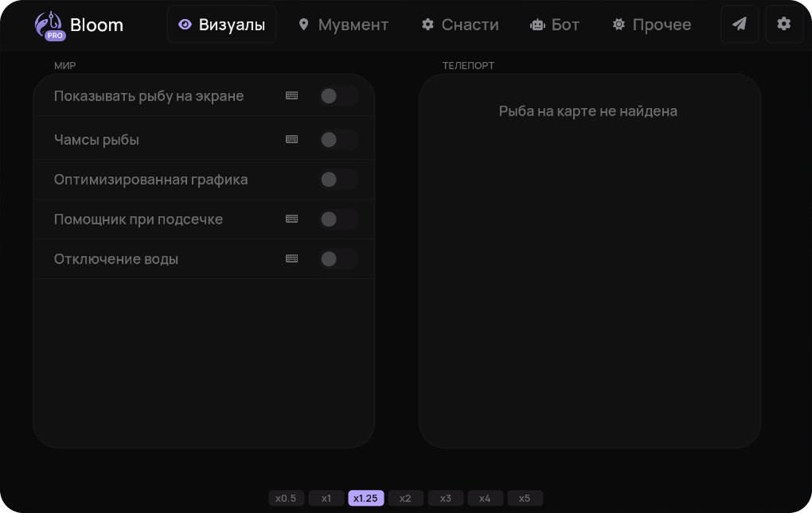Open settings via the gear icon
The image size is (812, 513).
[784, 24]
